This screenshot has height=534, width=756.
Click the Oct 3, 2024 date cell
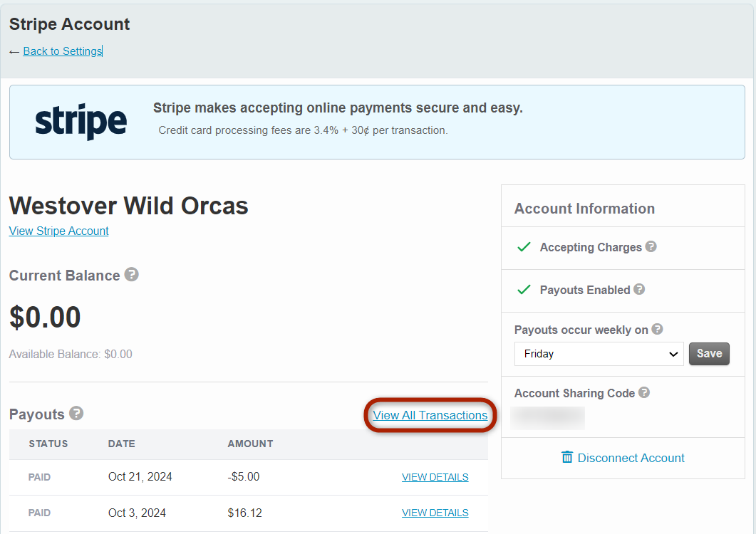coord(137,513)
